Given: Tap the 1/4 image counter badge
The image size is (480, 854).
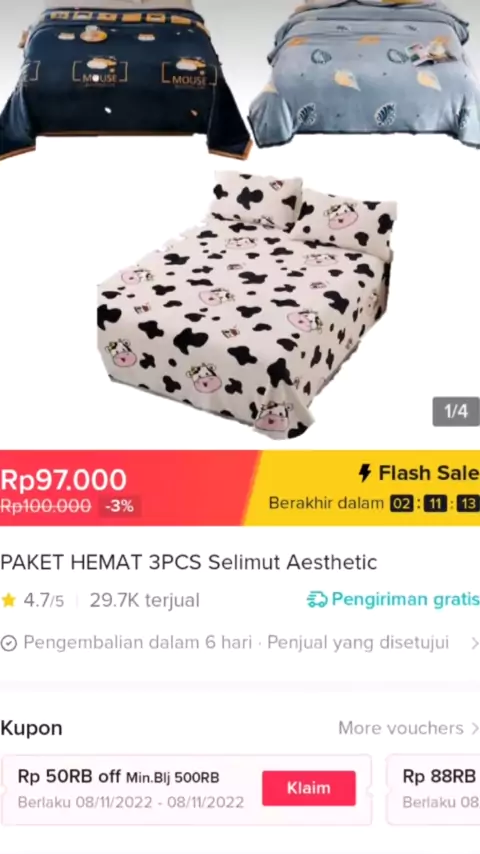Looking at the screenshot, I should pos(456,411).
